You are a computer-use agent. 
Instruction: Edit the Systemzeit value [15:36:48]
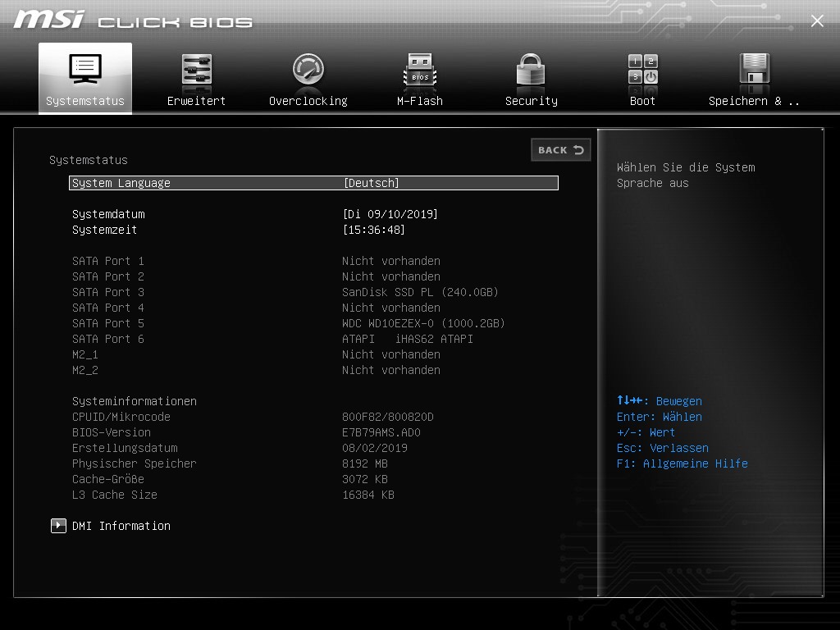click(373, 230)
